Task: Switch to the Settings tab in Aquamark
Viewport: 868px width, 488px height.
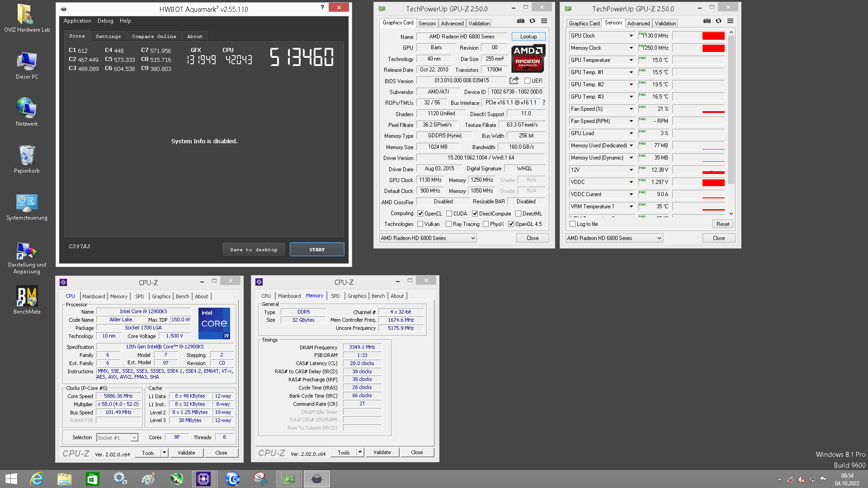Action: (108, 36)
